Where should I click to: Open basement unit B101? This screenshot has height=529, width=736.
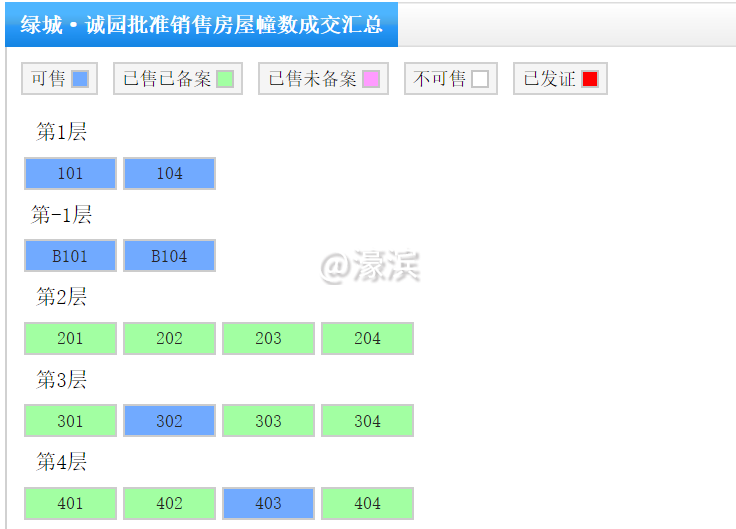coord(70,256)
